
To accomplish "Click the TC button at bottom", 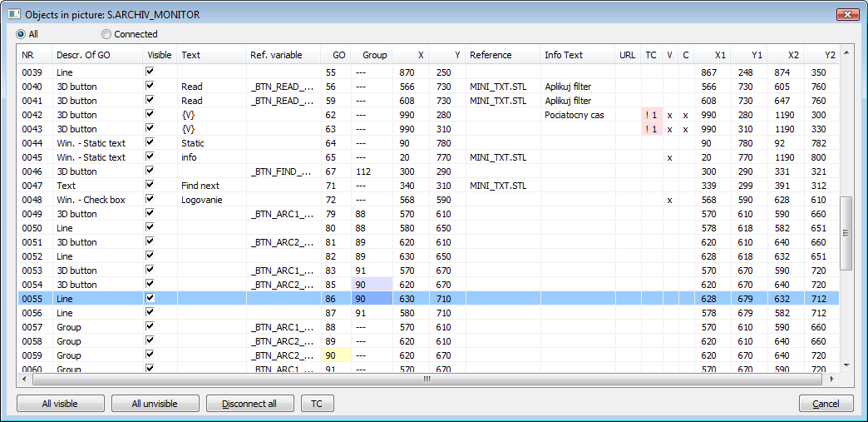I will coord(317,404).
